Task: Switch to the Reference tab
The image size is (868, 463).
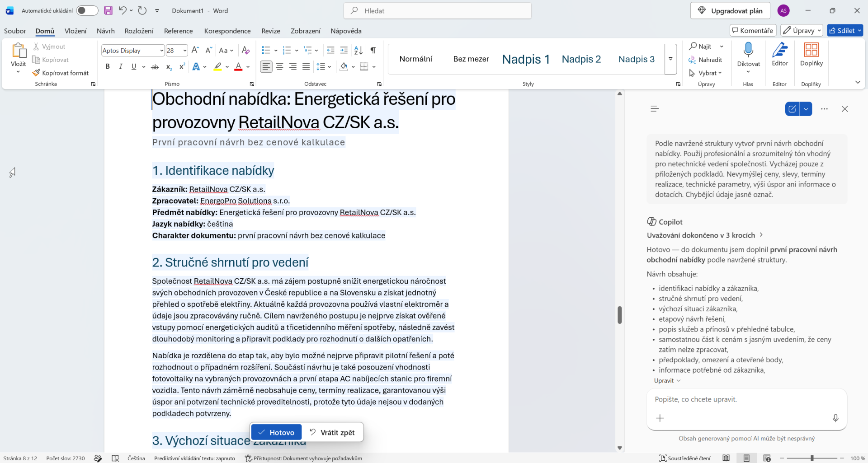Action: click(x=178, y=31)
